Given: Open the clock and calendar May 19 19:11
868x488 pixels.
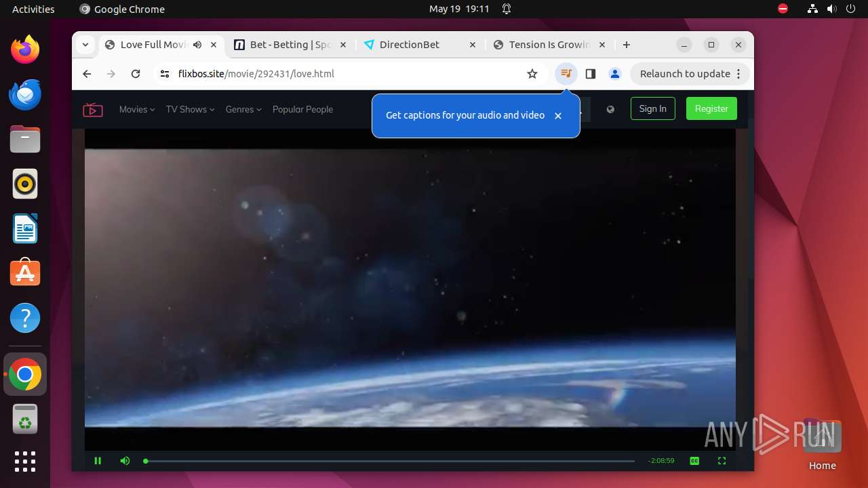Looking at the screenshot, I should [459, 9].
